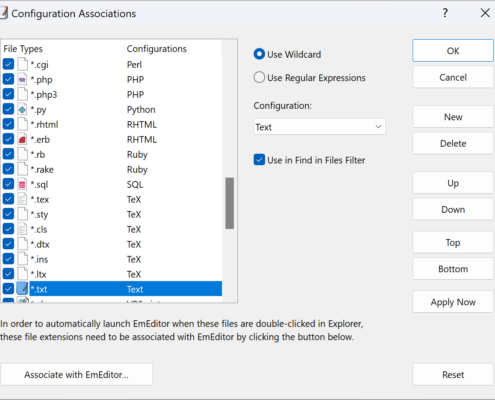Click New to add an association
Screen dimensions: 495x400
(x=453, y=117)
